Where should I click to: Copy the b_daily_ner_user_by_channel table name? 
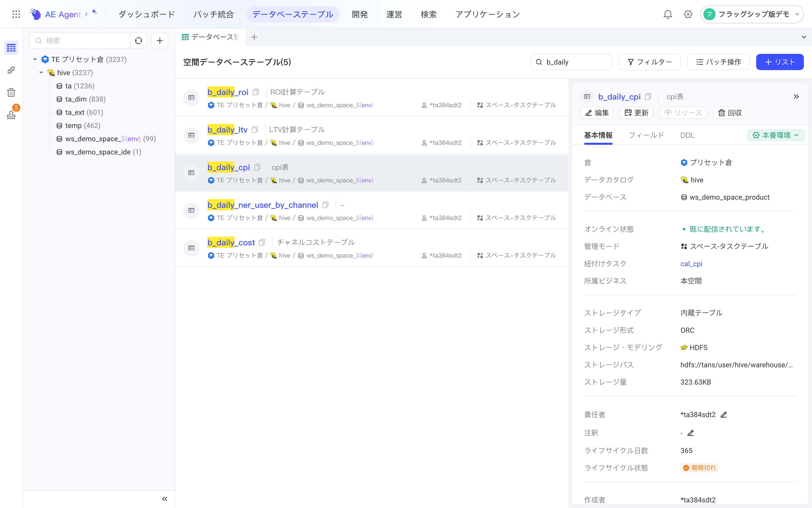[325, 205]
